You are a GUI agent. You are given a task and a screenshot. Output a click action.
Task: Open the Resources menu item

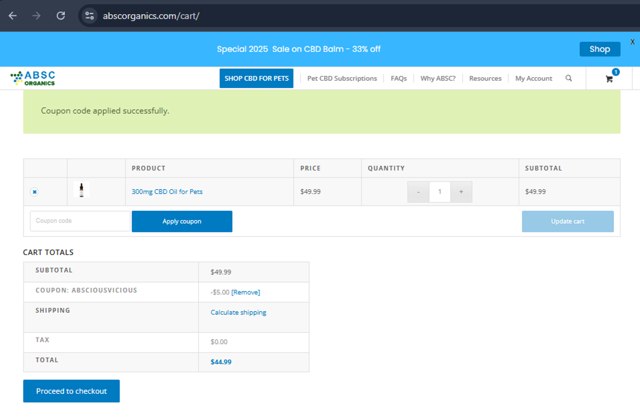(485, 78)
